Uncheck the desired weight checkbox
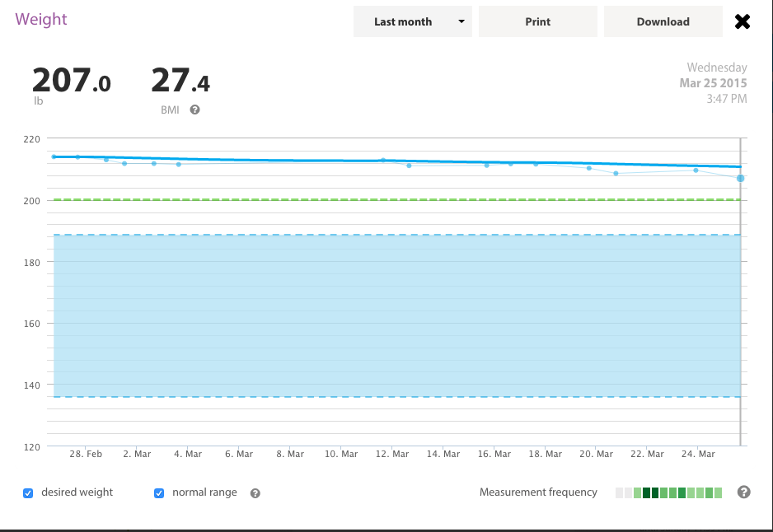 coord(28,493)
